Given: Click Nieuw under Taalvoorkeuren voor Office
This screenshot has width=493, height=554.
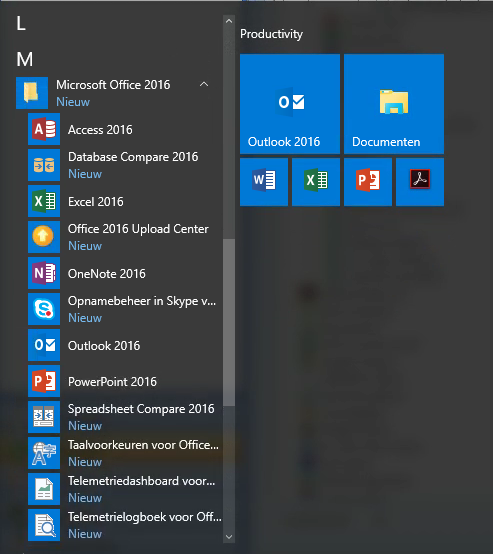Looking at the screenshot, I should click(85, 462).
